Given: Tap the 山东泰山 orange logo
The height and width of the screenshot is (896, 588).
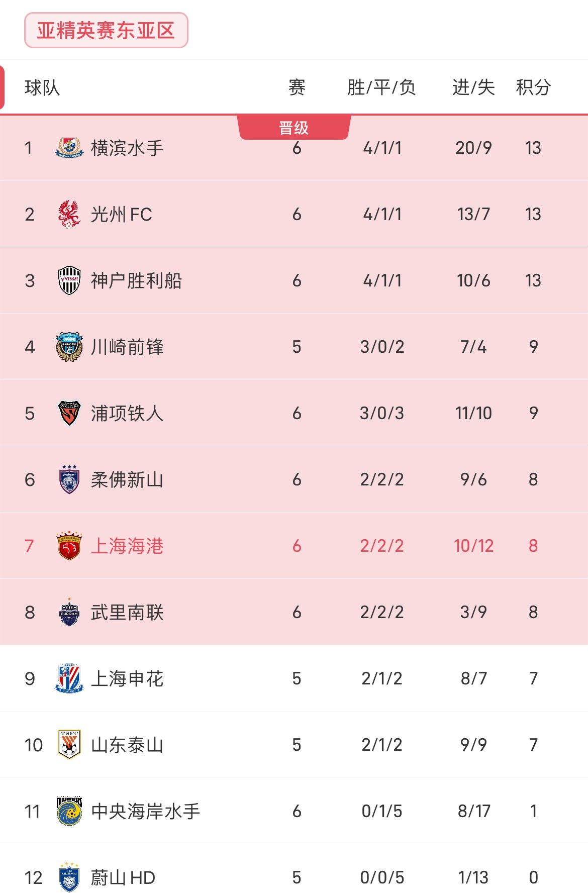Looking at the screenshot, I should click(69, 745).
